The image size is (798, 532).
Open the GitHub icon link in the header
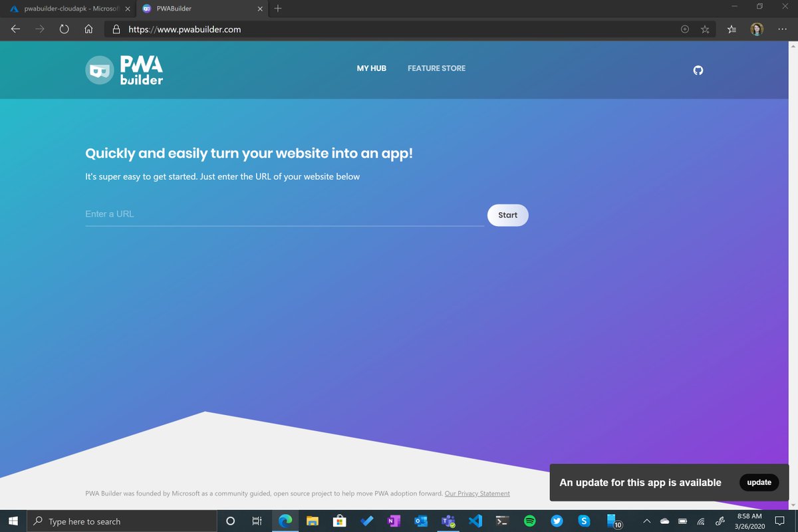(x=698, y=70)
